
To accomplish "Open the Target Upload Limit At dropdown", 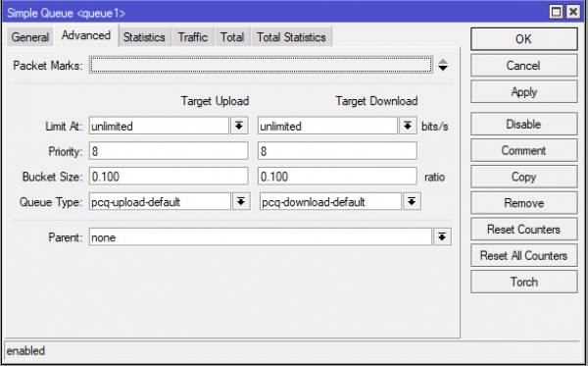I will click(x=239, y=126).
